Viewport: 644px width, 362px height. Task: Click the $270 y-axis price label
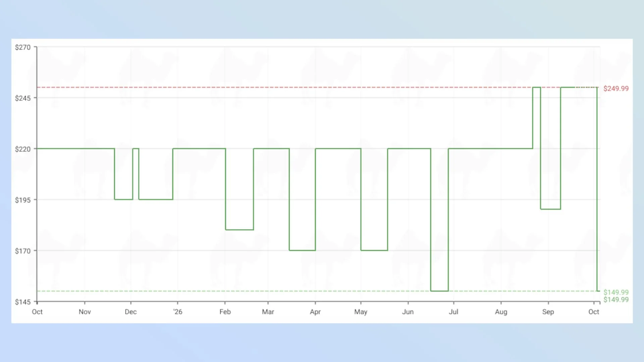(x=23, y=47)
